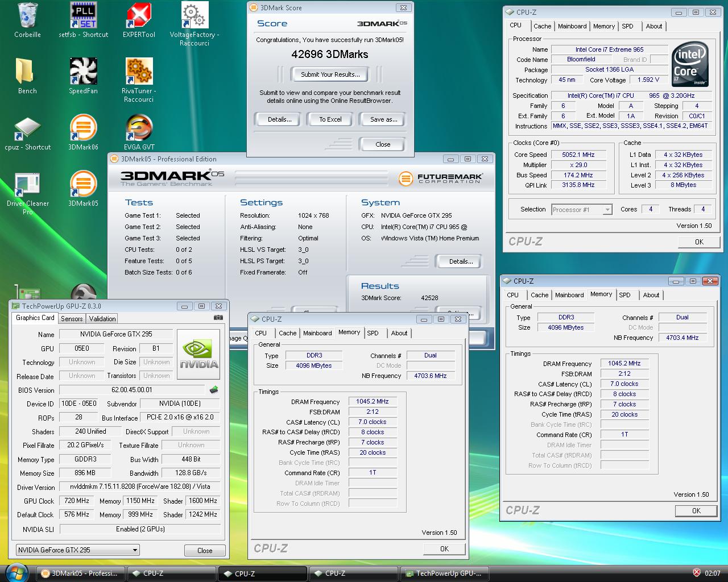Click GPU-Z BIOS save chip icon
Image resolution: width=728 pixels, height=582 pixels.
214,390
